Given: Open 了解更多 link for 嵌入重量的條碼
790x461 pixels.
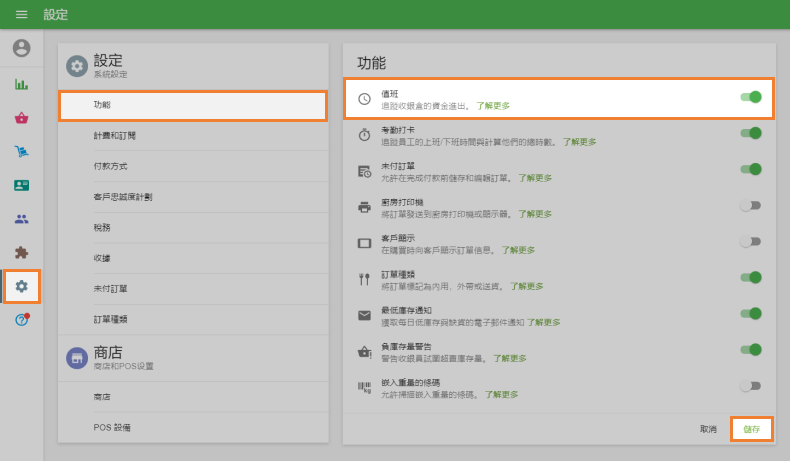Looking at the screenshot, I should 501,394.
